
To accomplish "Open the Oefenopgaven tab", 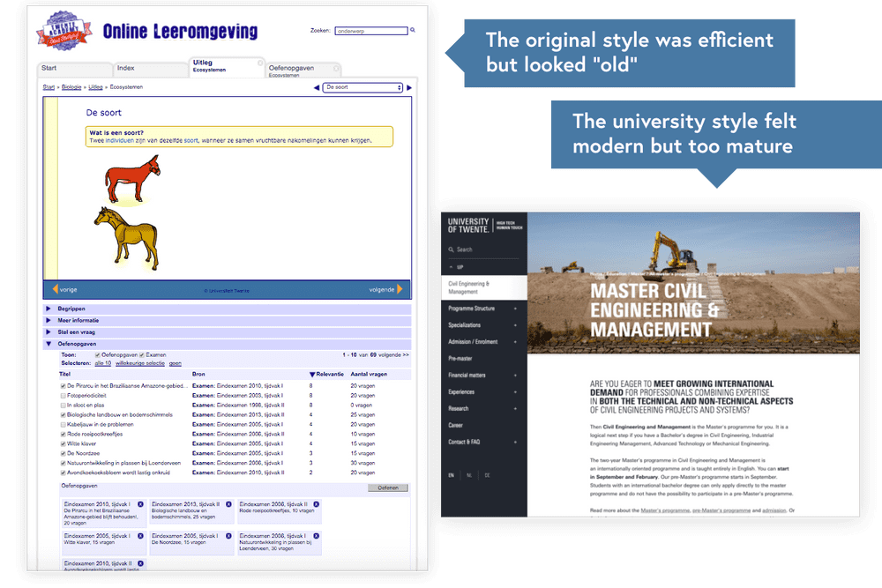I will pos(291,67).
